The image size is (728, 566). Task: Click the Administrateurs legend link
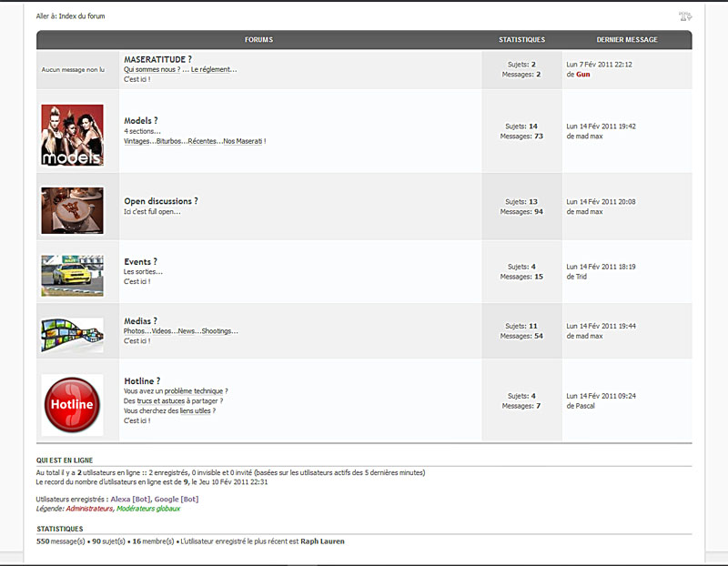coord(90,509)
